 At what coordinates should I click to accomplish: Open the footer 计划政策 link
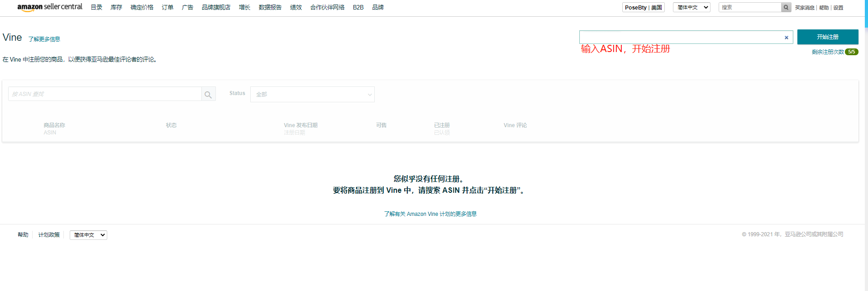coord(49,234)
